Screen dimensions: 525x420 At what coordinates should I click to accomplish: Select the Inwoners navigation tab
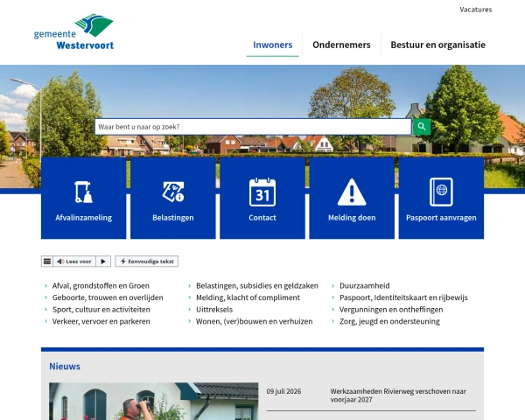[x=272, y=45]
